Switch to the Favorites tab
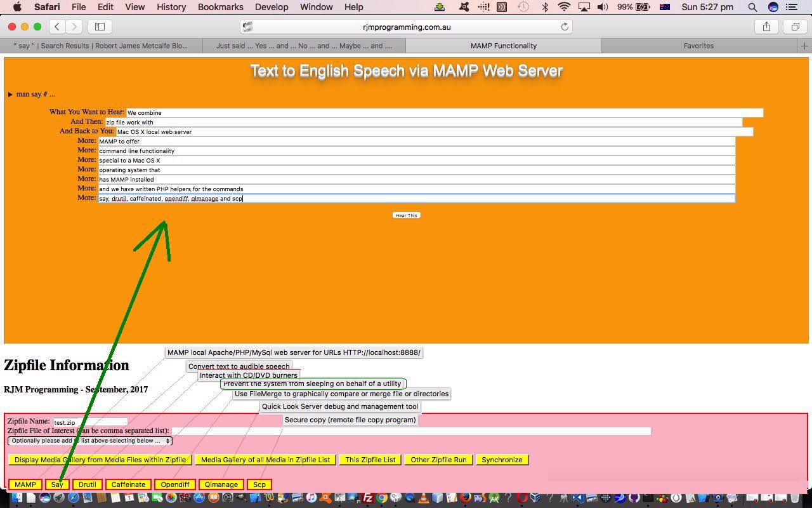 [x=698, y=46]
